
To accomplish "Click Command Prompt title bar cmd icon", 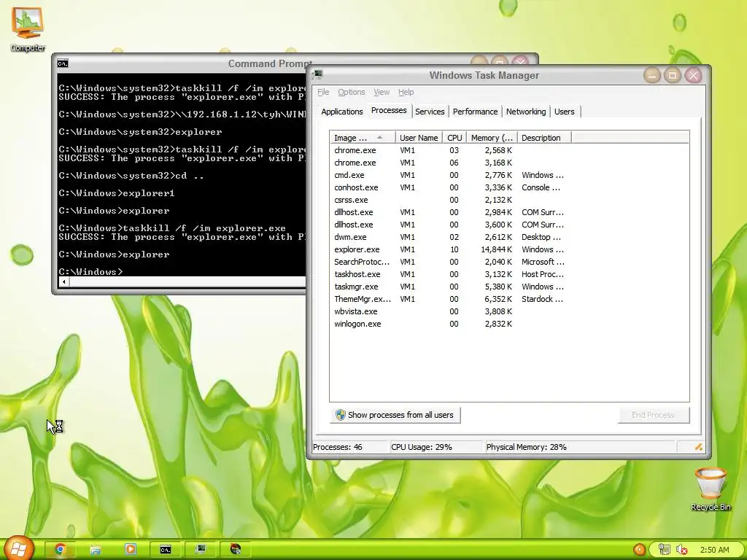I will [63, 63].
